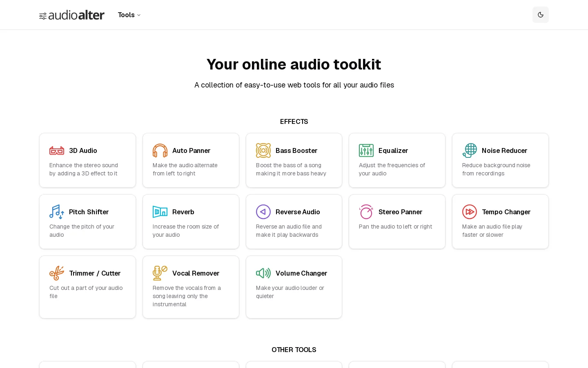Open the Volume Changer tool title
Viewport: 588px width, 368px height.
pyautogui.click(x=301, y=273)
